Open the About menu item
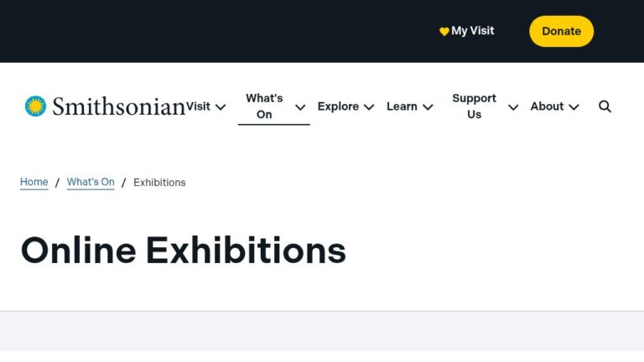Image resolution: width=644 pixels, height=362 pixels. pos(547,106)
